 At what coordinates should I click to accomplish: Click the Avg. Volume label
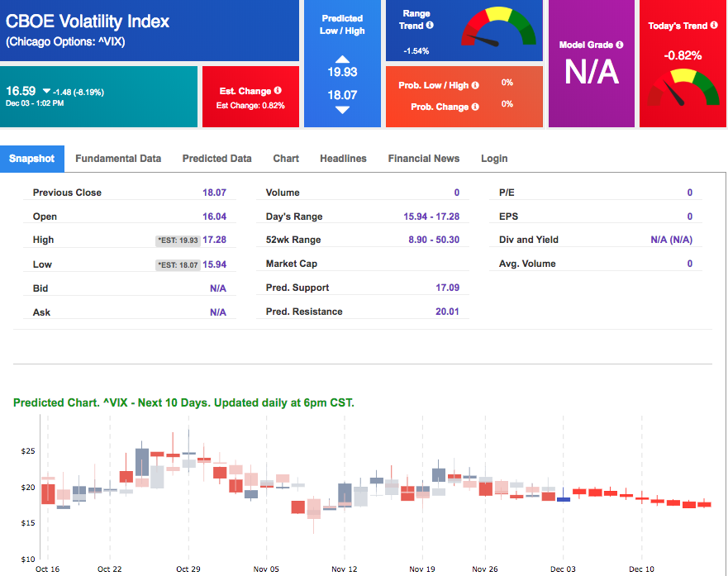[x=527, y=264]
